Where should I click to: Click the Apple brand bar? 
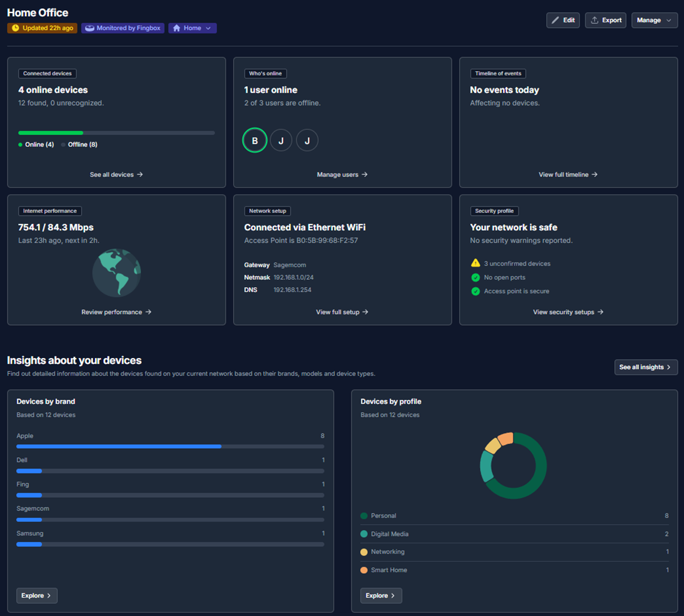(170, 447)
